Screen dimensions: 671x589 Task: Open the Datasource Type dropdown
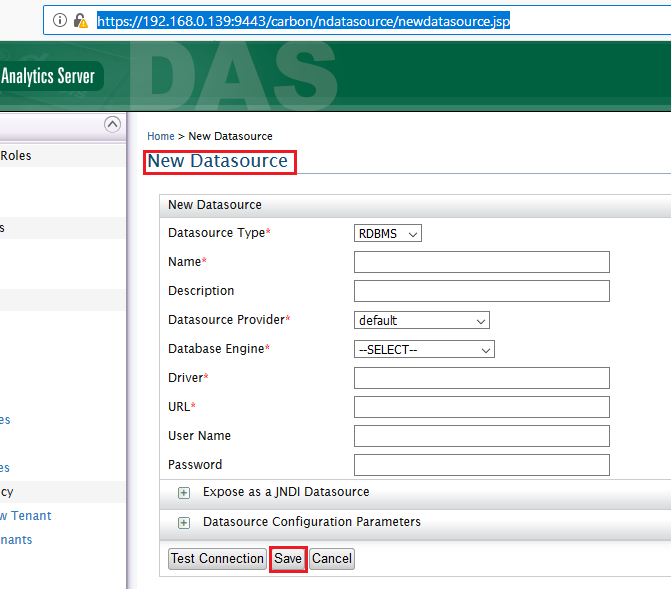388,233
